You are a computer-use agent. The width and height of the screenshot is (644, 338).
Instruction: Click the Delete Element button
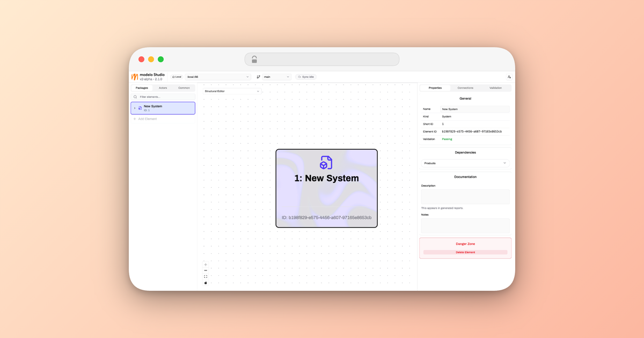(x=465, y=252)
